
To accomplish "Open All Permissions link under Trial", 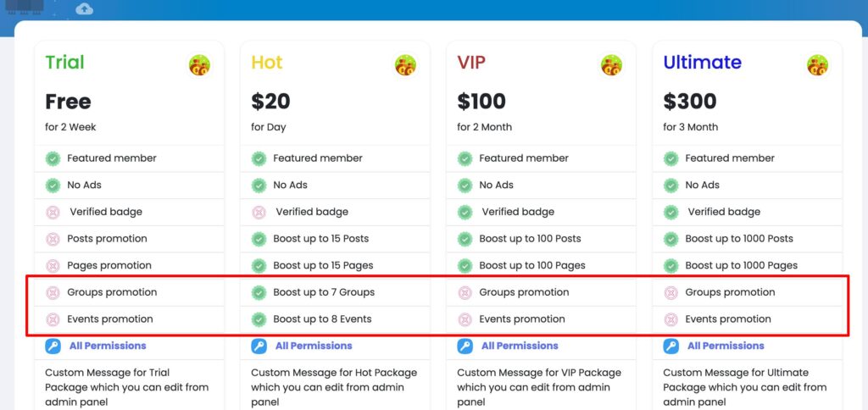I will click(108, 346).
